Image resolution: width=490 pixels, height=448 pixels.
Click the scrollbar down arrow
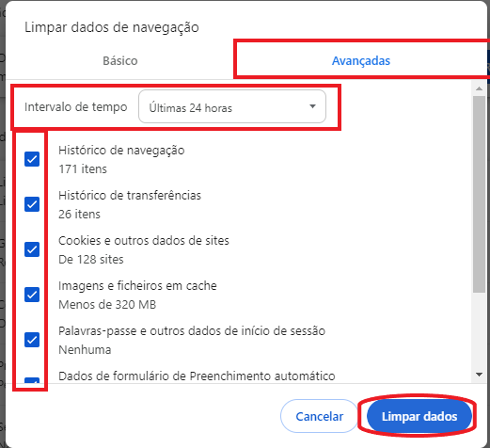click(x=479, y=375)
